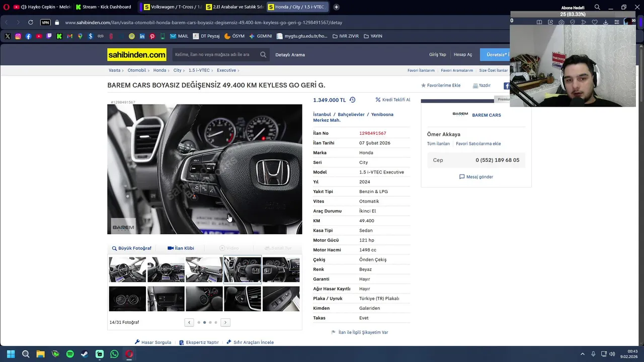This screenshot has height=362, width=644.
Task: Open price history clock icon next to price
Action: [352, 100]
